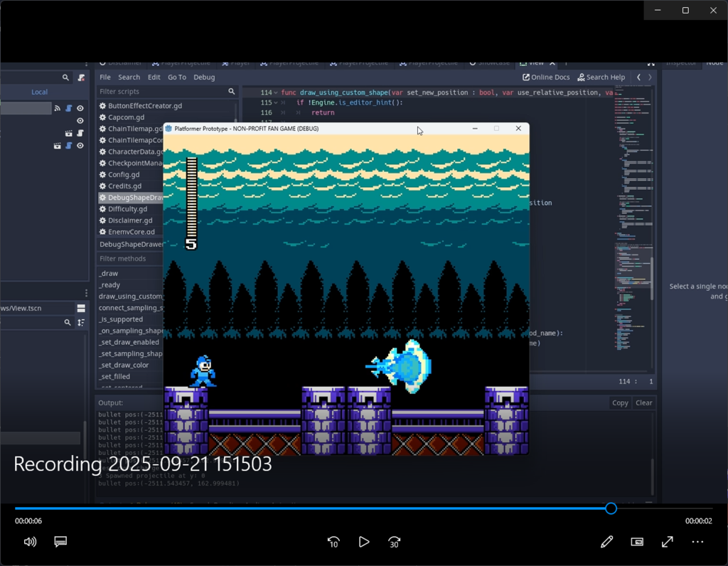Click the Search Help button

601,78
